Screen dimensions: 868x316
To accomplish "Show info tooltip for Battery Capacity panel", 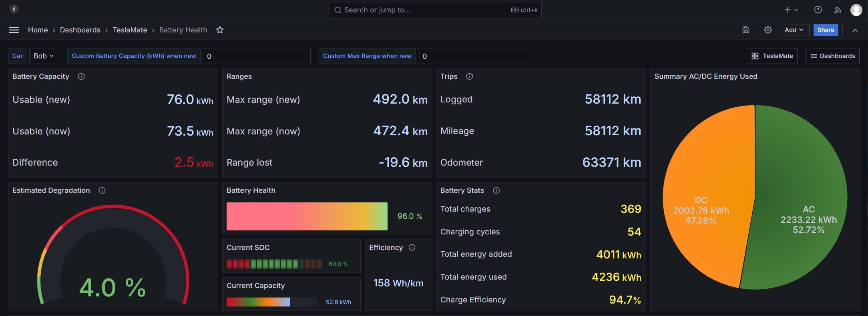I will click(x=81, y=76).
